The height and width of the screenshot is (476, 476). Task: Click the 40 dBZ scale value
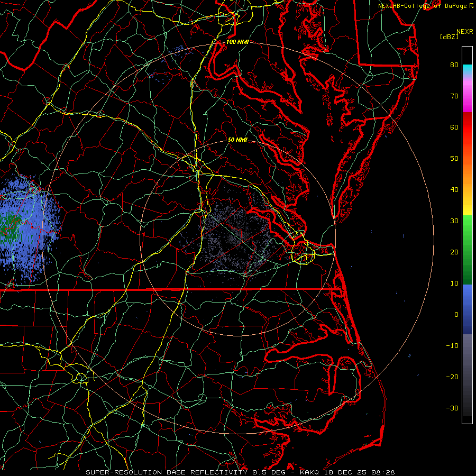click(x=454, y=190)
